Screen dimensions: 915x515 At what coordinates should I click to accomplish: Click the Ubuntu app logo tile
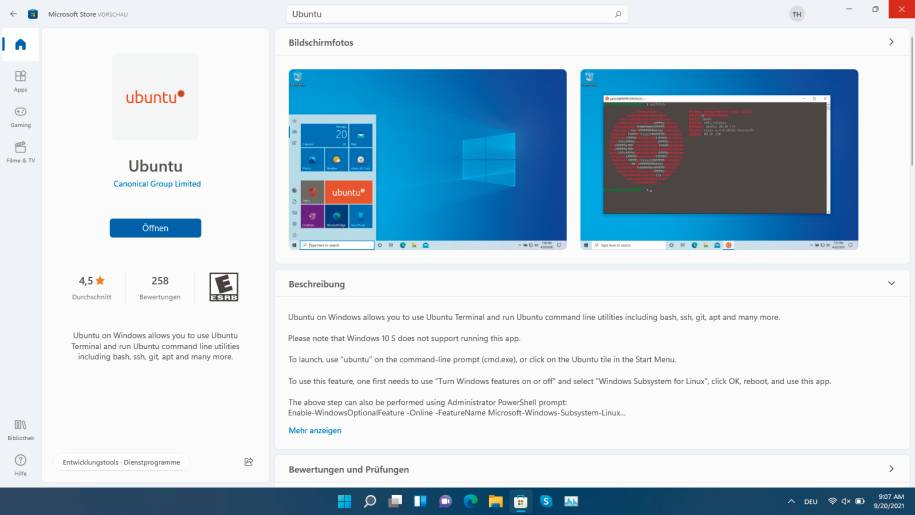[x=155, y=96]
